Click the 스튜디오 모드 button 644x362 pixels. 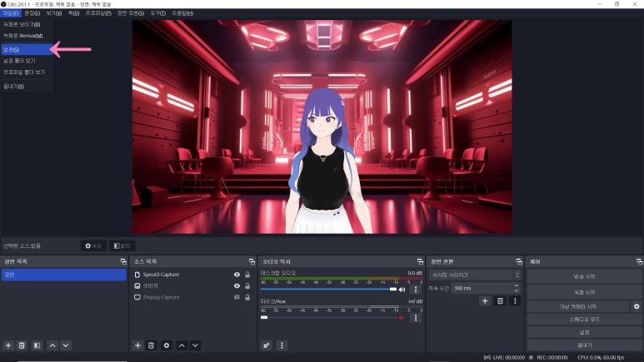tap(585, 319)
